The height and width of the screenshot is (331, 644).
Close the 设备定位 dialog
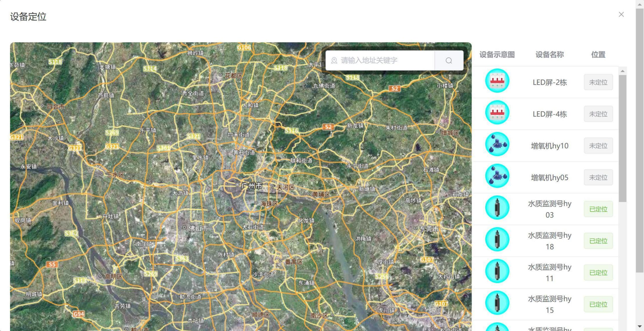click(621, 15)
